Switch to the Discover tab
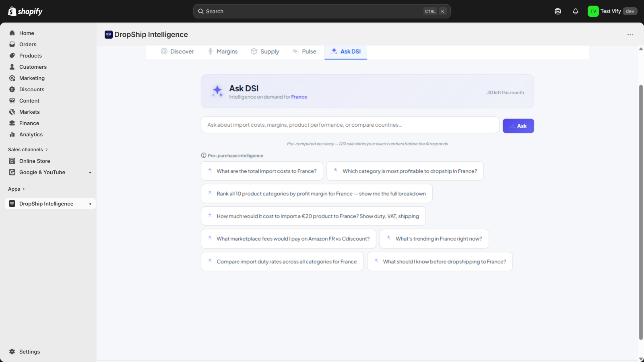The height and width of the screenshot is (362, 644). coord(178,51)
